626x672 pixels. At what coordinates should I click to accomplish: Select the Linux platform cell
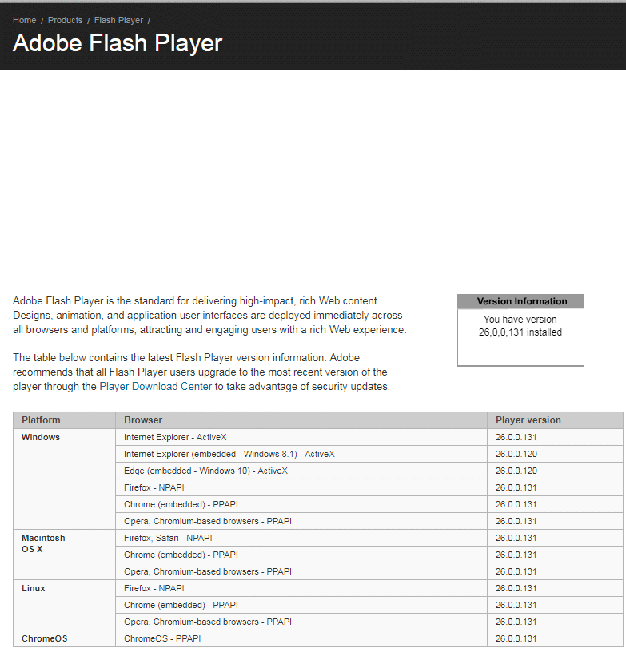point(64,605)
